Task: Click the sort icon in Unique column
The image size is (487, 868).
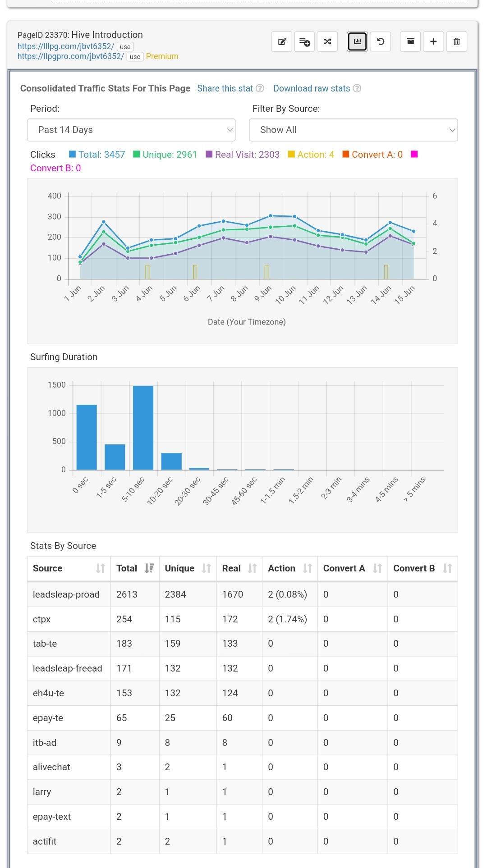Action: [x=207, y=569]
